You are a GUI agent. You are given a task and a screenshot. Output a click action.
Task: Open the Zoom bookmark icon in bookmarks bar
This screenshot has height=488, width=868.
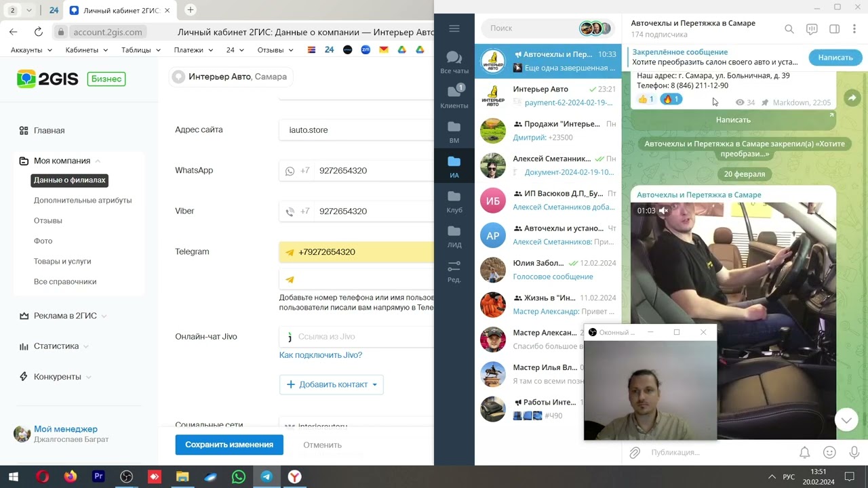(x=366, y=50)
